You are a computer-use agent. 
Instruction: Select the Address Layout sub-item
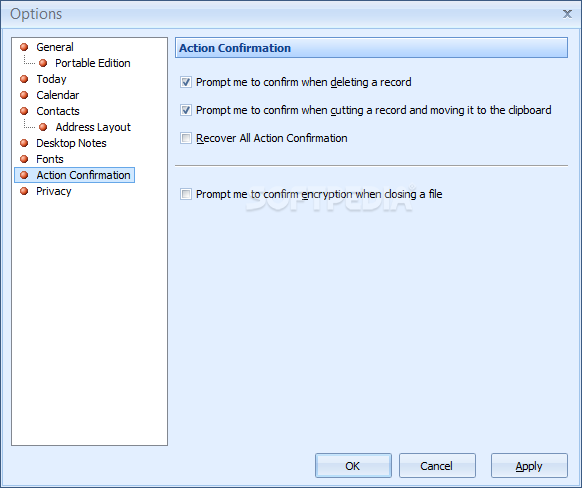point(93,127)
